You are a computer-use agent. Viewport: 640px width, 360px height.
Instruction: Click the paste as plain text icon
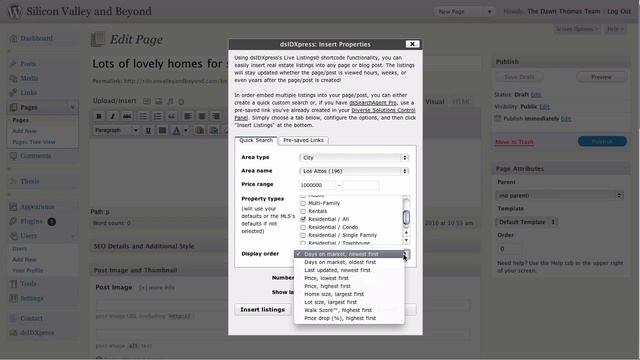click(x=200, y=131)
